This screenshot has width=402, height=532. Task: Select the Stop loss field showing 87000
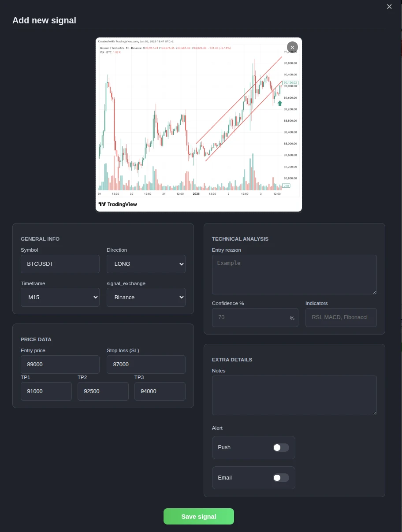146,365
